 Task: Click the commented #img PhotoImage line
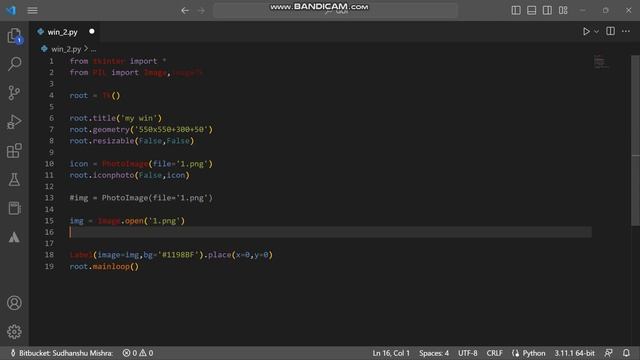[141, 198]
